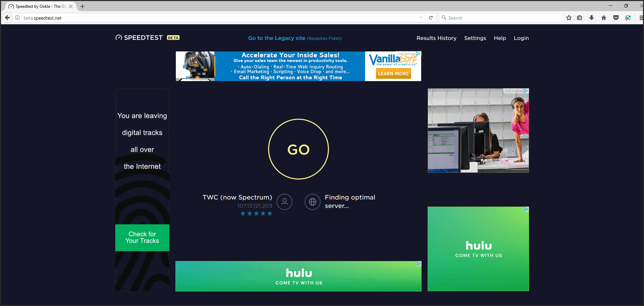Open the office woman photo ad
644x306 pixels.
[x=478, y=131]
